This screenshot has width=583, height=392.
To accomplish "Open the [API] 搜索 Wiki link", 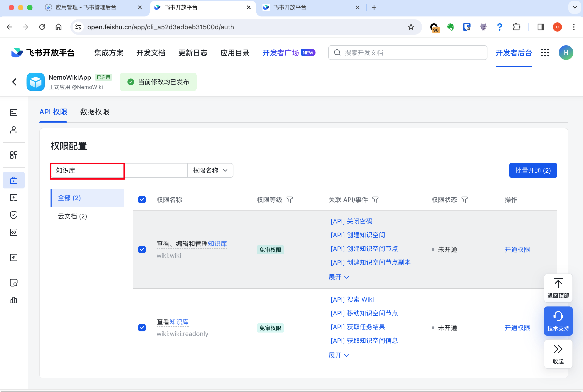I will click(352, 300).
